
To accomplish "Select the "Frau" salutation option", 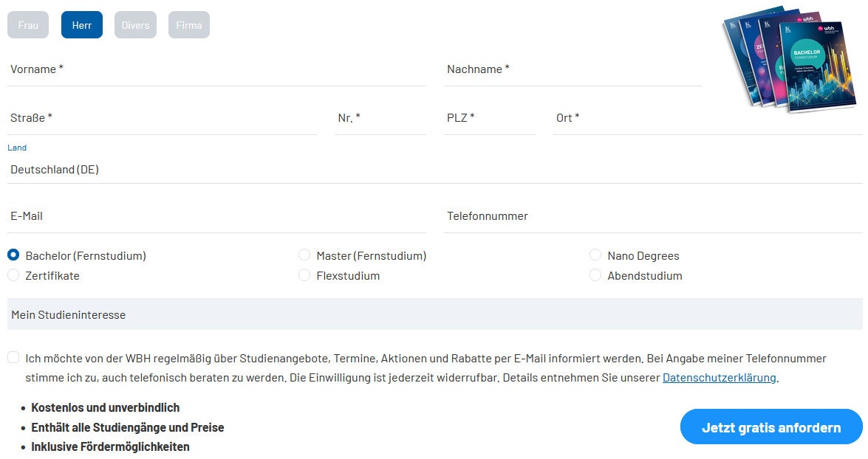I will (27, 24).
